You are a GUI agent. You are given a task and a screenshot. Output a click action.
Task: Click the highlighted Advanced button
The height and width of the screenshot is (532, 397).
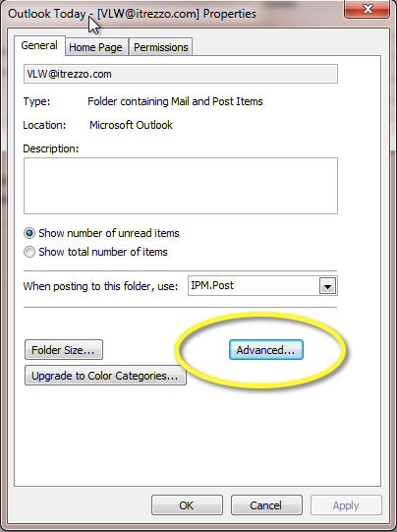(x=265, y=350)
